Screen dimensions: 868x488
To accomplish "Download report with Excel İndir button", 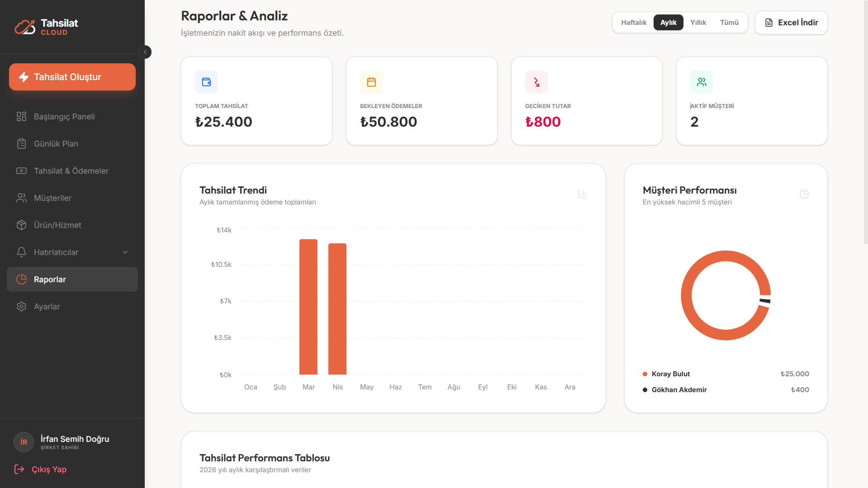I will 791,23.
